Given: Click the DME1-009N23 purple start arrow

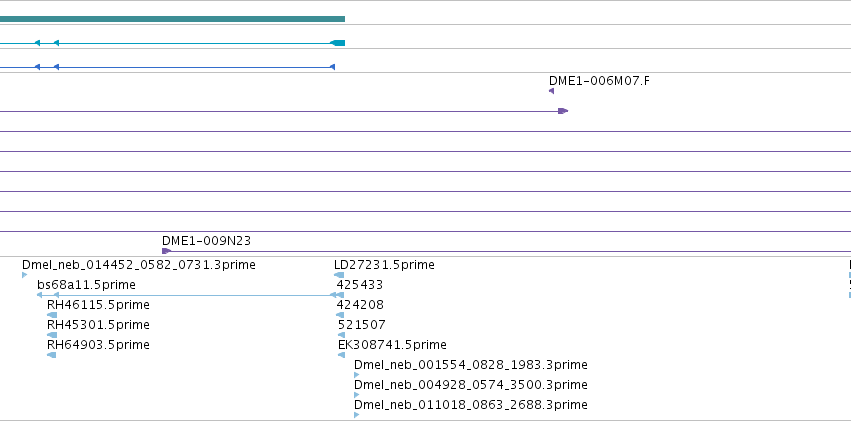Looking at the screenshot, I should (x=167, y=251).
